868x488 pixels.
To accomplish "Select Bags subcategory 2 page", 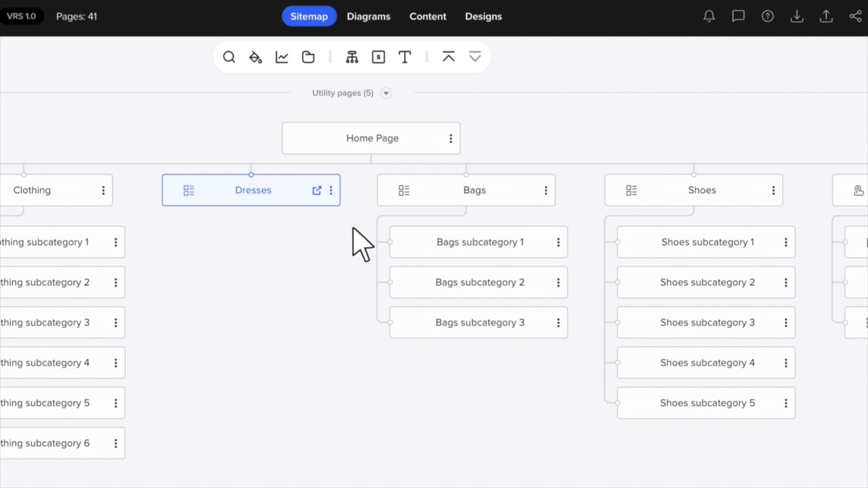I will click(x=479, y=283).
